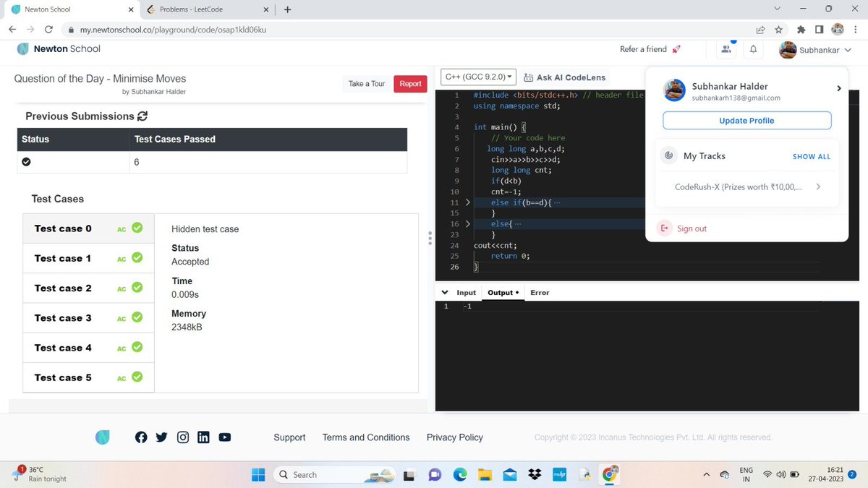
Task: Open the YouTube footer icon
Action: [224, 437]
